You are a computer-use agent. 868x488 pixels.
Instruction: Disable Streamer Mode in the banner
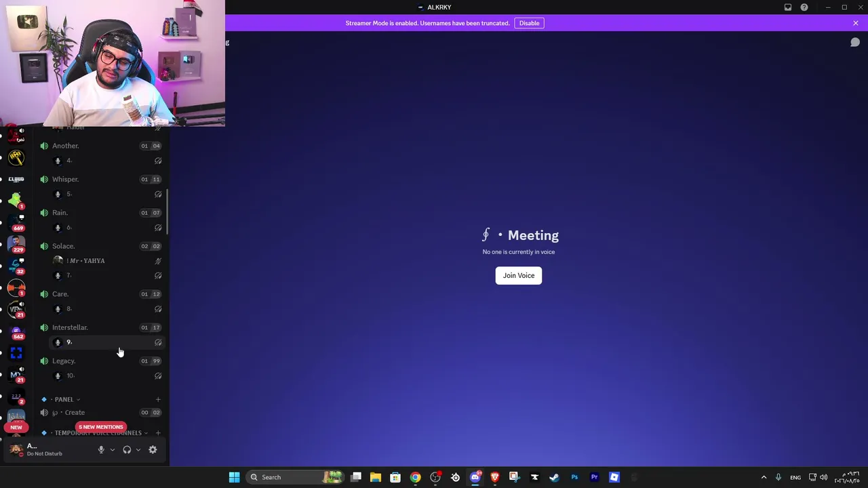click(529, 23)
